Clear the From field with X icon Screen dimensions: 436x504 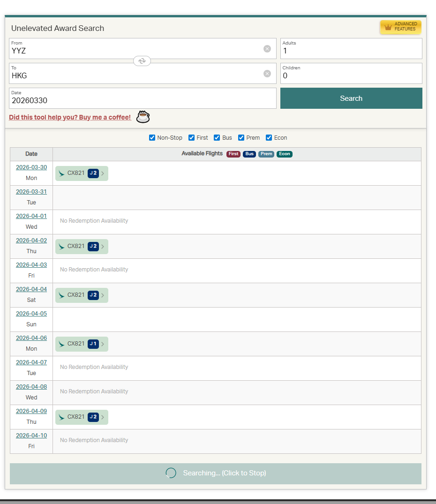coord(267,49)
